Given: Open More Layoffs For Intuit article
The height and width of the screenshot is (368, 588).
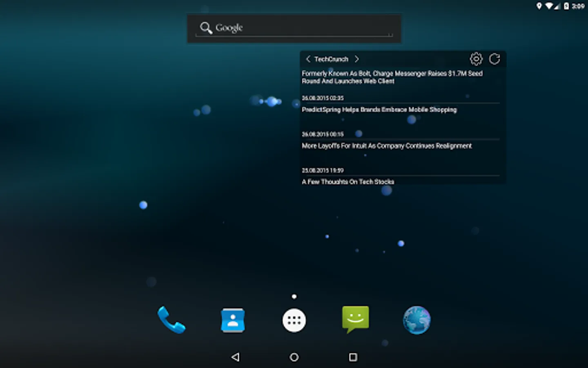Looking at the screenshot, I should (387, 146).
